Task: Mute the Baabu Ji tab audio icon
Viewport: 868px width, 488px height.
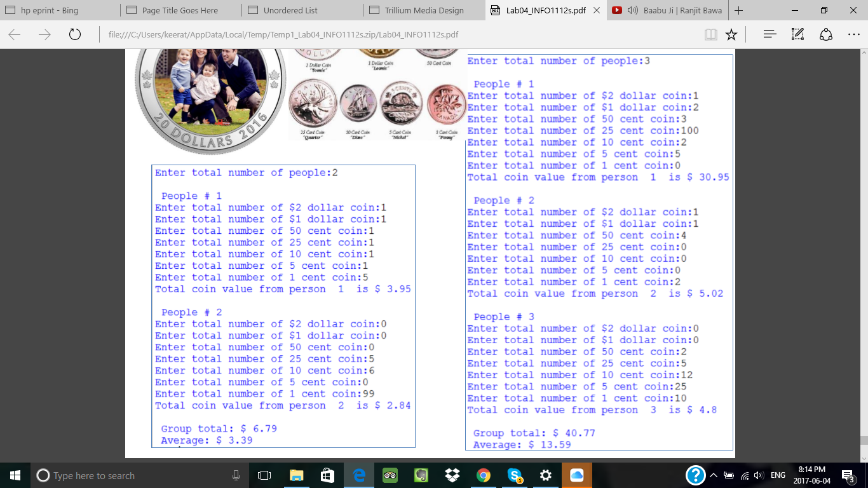Action: click(632, 11)
